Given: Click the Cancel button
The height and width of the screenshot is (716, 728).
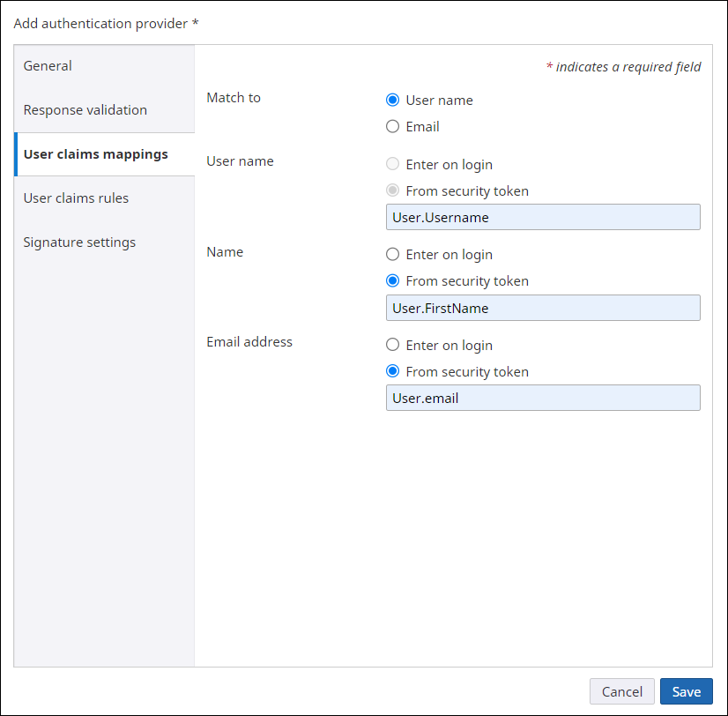Looking at the screenshot, I should [621, 691].
